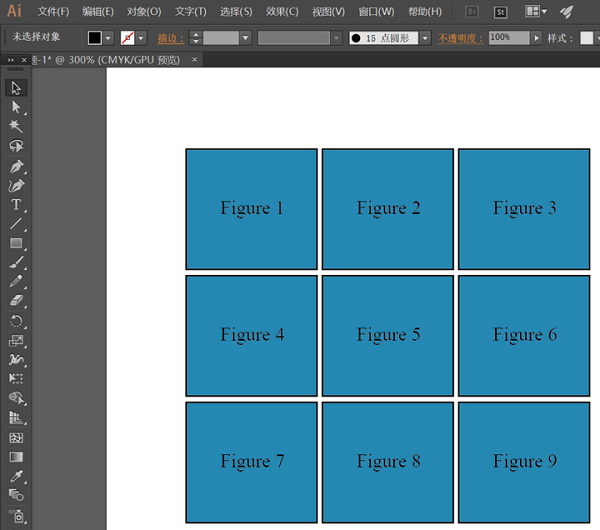Select the Type tool
The height and width of the screenshot is (530, 600).
point(16,205)
